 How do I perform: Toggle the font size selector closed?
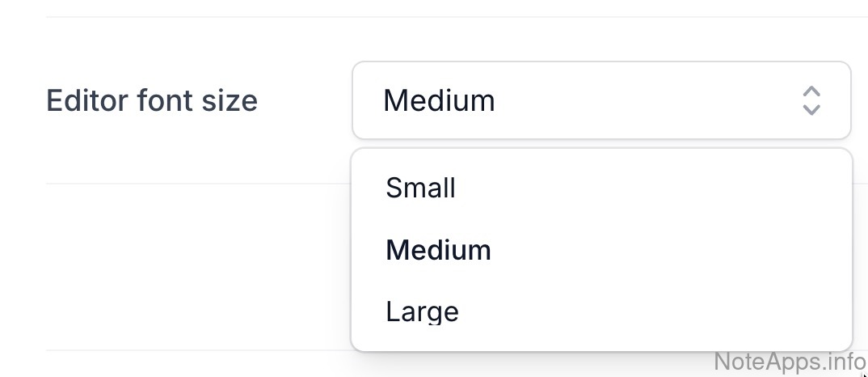point(601,100)
